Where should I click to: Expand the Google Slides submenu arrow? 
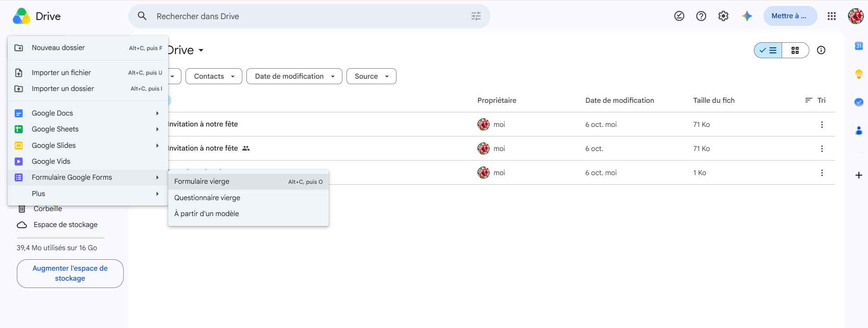pyautogui.click(x=157, y=146)
